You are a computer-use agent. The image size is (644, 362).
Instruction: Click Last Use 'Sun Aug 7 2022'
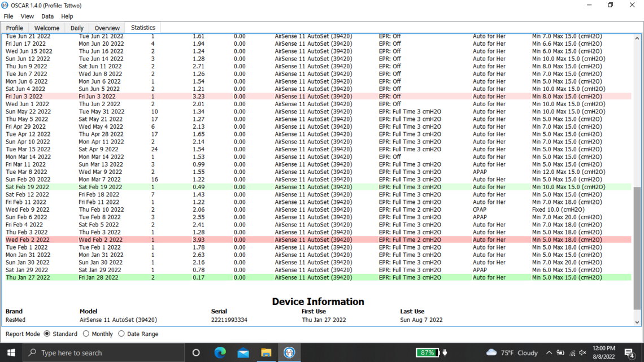[x=421, y=320]
